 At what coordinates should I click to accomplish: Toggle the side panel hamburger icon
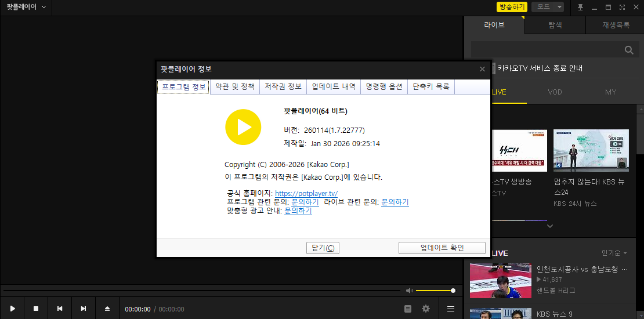(451, 309)
